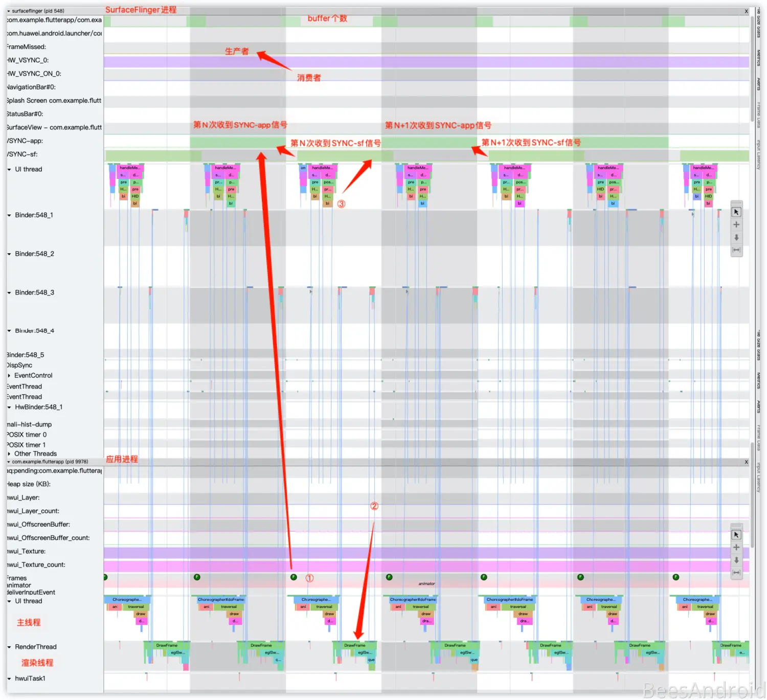Close the com.example.flutterapp process track with X
The image size is (767, 700).
tap(746, 462)
